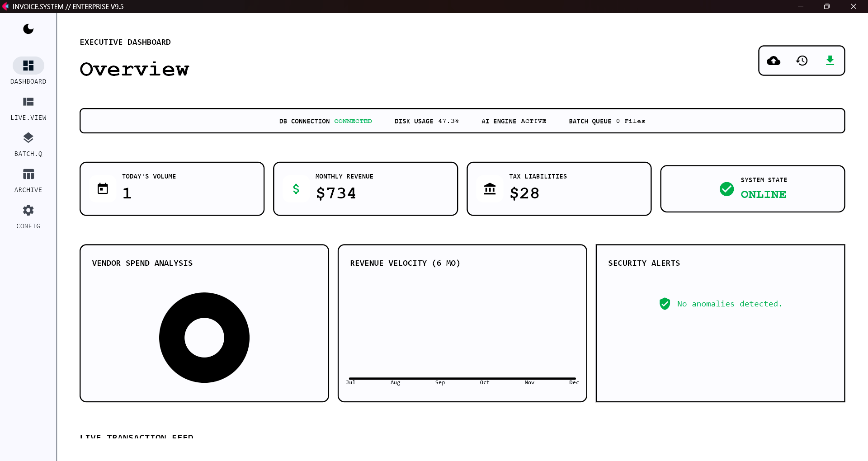Image resolution: width=868 pixels, height=461 pixels.
Task: Open the Dashboard sidebar icon
Action: coord(28,65)
